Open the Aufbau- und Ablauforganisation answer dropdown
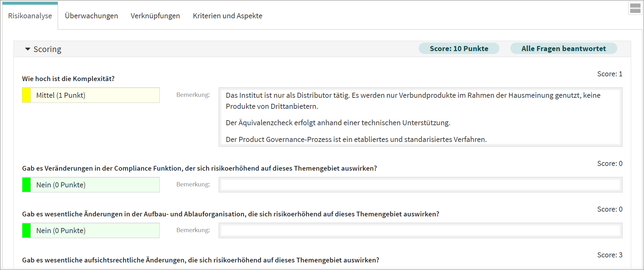The image size is (644, 270). pyautogui.click(x=91, y=231)
